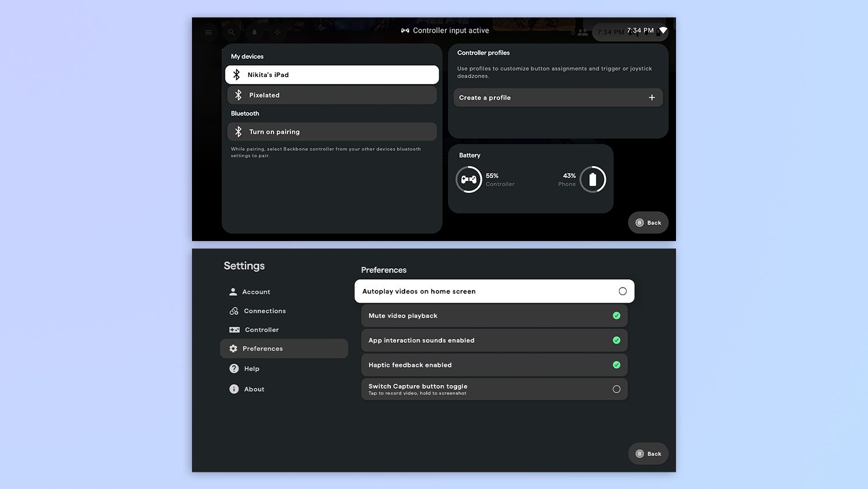The height and width of the screenshot is (489, 868).
Task: Click the phone battery icon showing 43%
Action: [x=593, y=179]
